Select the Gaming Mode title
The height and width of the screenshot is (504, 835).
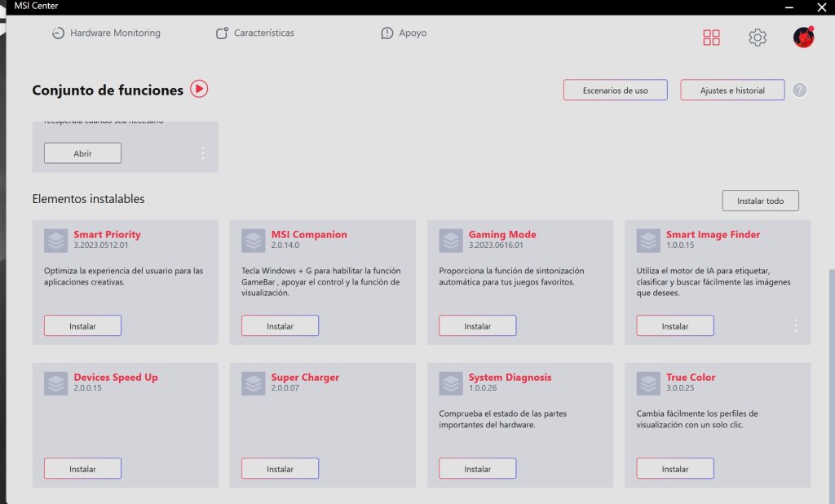pos(502,234)
